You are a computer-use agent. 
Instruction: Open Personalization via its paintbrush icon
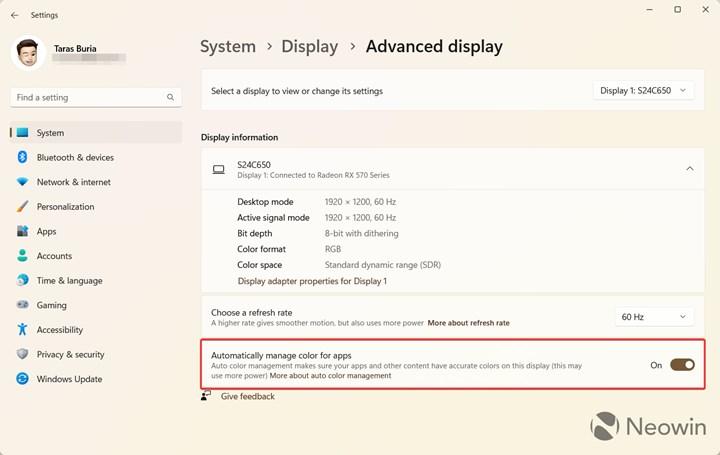tap(22, 207)
